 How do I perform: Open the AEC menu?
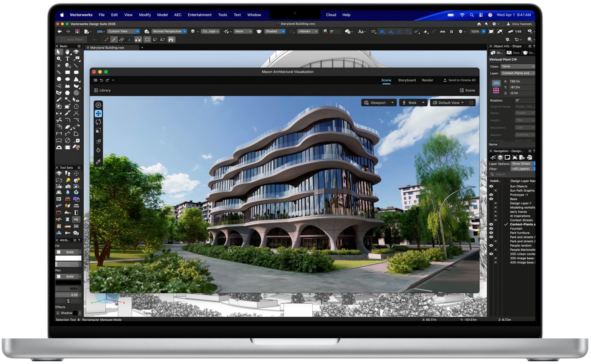pyautogui.click(x=178, y=15)
